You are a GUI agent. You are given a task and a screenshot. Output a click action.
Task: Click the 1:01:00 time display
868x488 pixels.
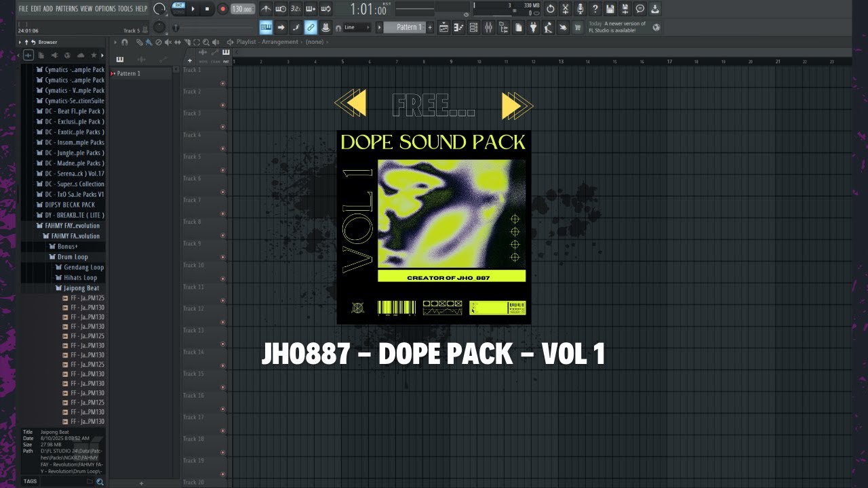[x=370, y=9]
